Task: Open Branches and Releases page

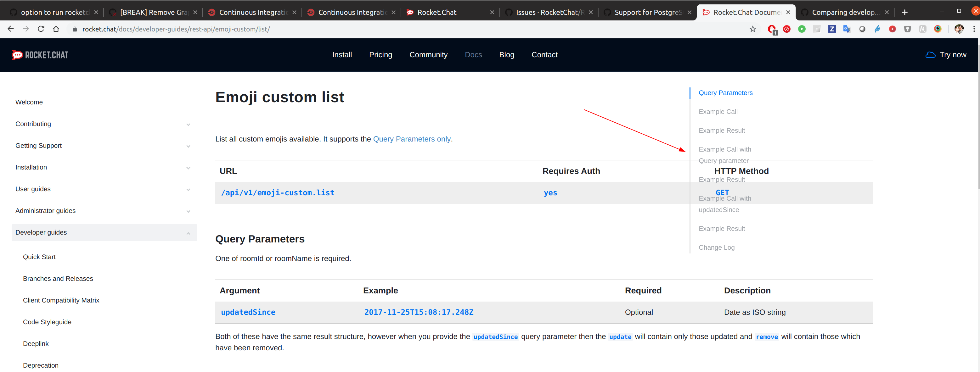Action: point(58,279)
